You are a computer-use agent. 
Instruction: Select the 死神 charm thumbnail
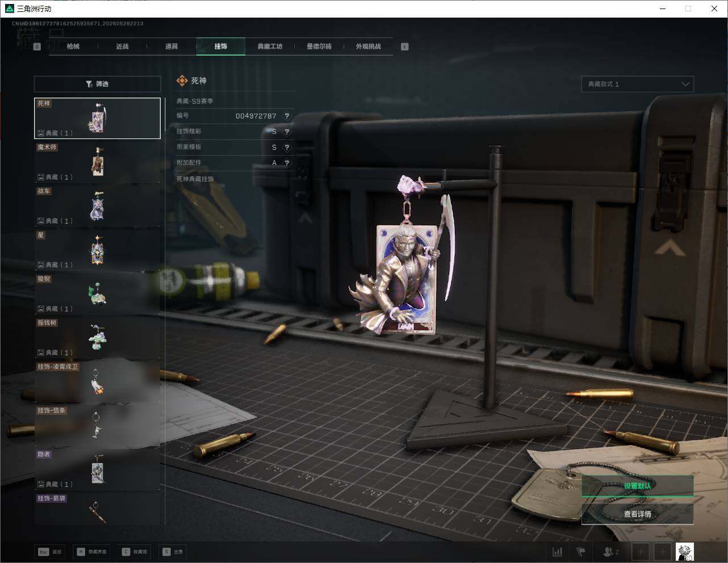[x=97, y=118]
